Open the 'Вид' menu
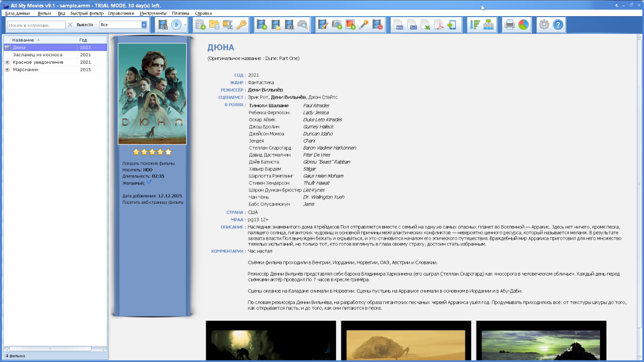This screenshot has width=644, height=362. pyautogui.click(x=62, y=13)
